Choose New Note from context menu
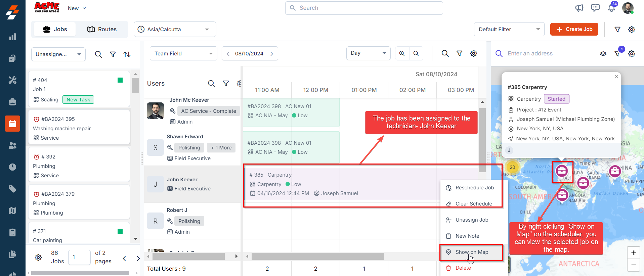Image resolution: width=644 pixels, height=276 pixels. (474, 236)
